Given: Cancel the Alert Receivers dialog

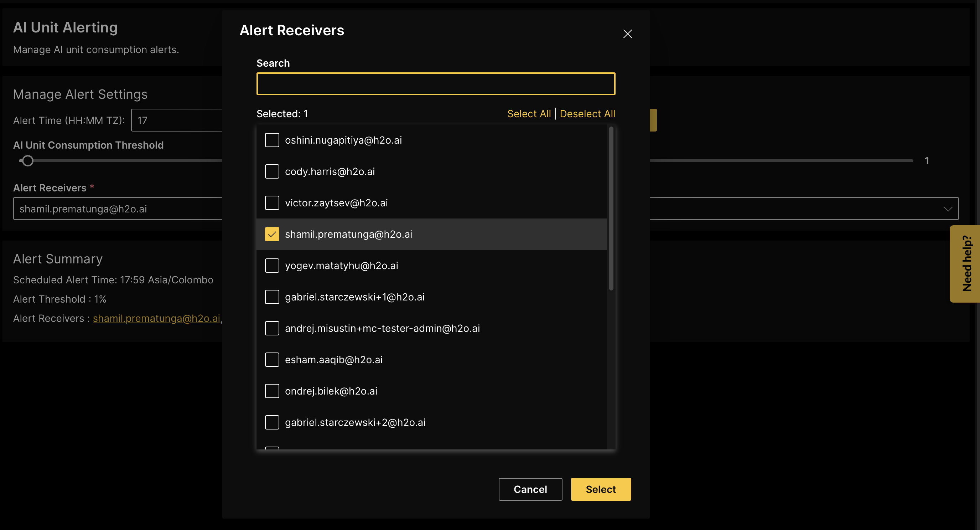Looking at the screenshot, I should pyautogui.click(x=530, y=489).
